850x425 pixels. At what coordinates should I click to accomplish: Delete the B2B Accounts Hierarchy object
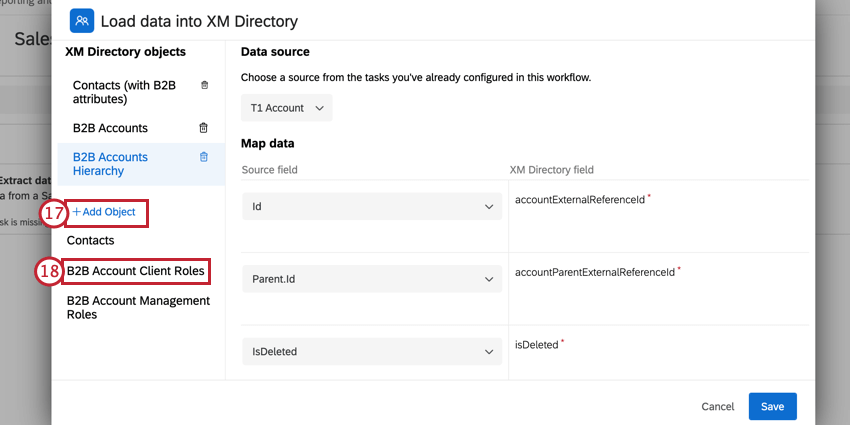coord(204,157)
